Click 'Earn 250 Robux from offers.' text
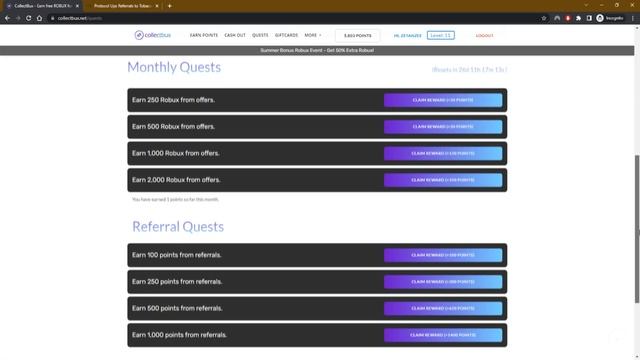 pyautogui.click(x=173, y=100)
